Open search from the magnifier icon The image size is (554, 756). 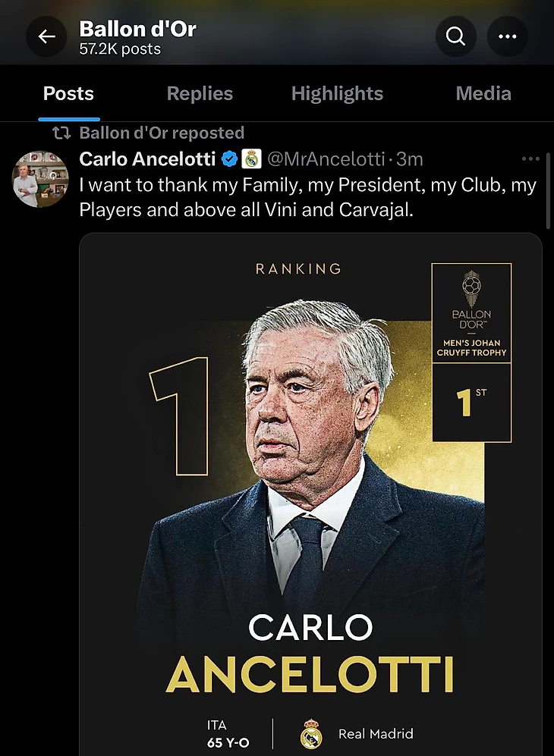[455, 36]
